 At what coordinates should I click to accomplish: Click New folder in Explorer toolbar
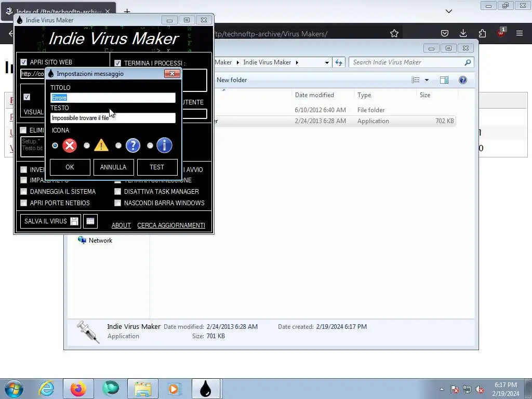click(232, 80)
